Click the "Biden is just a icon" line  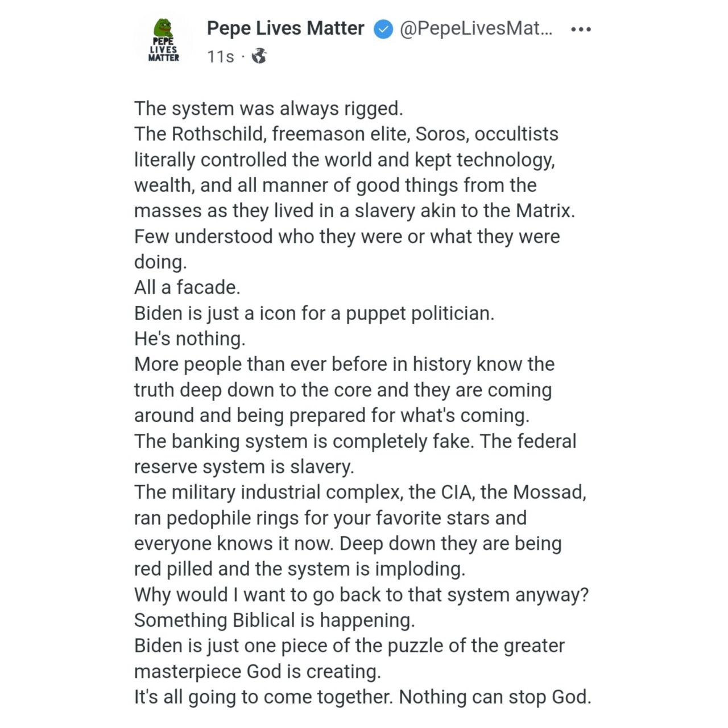pyautogui.click(x=314, y=313)
